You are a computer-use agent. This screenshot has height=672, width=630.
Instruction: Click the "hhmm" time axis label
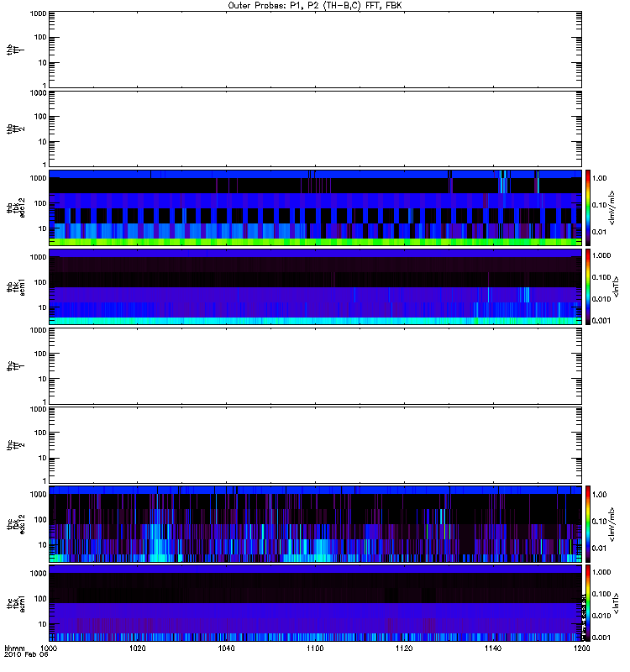click(x=14, y=648)
